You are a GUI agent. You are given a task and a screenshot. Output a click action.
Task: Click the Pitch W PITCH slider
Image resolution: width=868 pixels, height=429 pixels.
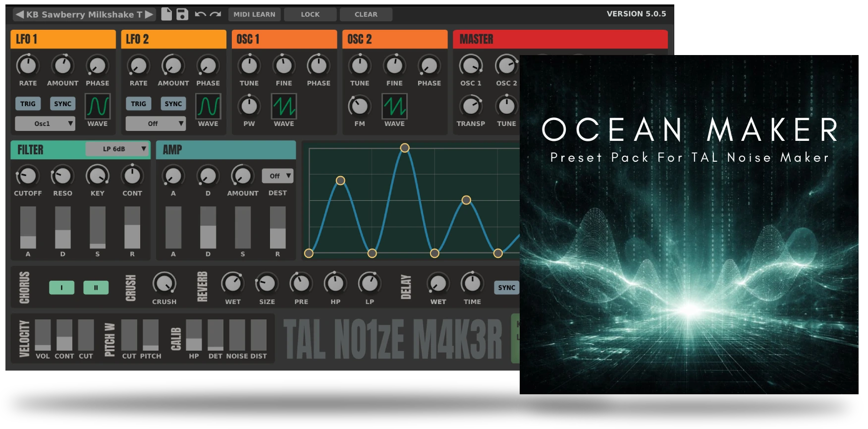click(151, 335)
